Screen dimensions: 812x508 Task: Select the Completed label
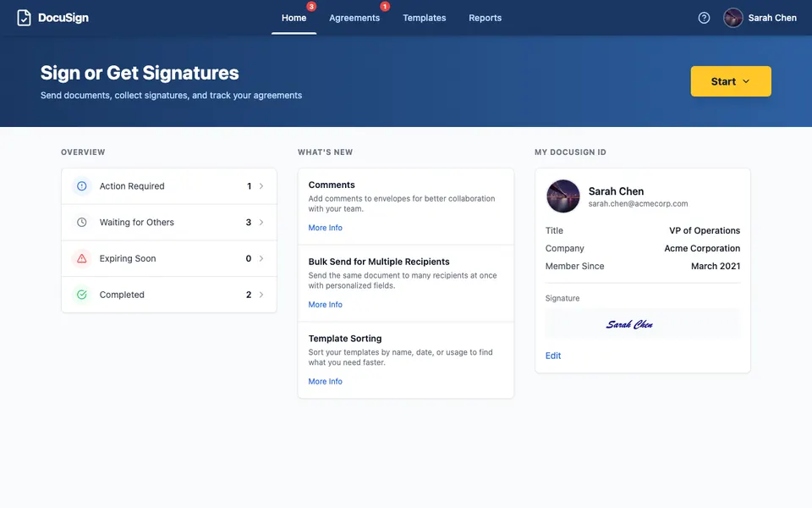pyautogui.click(x=122, y=295)
